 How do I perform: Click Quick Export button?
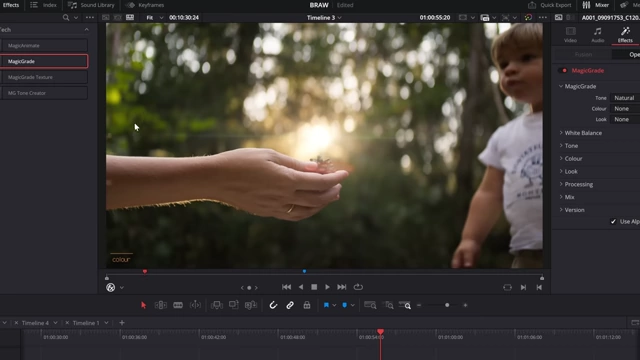[550, 5]
